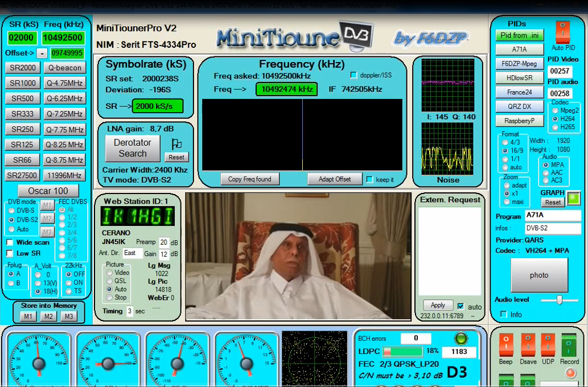Take a photo of the video
Image resolution: width=588 pixels, height=387 pixels.
pyautogui.click(x=539, y=275)
